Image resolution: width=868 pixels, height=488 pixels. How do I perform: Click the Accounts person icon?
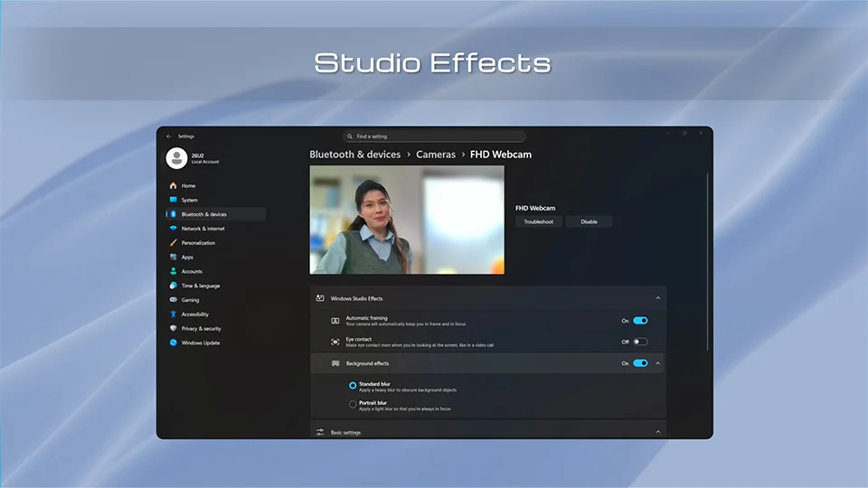174,271
